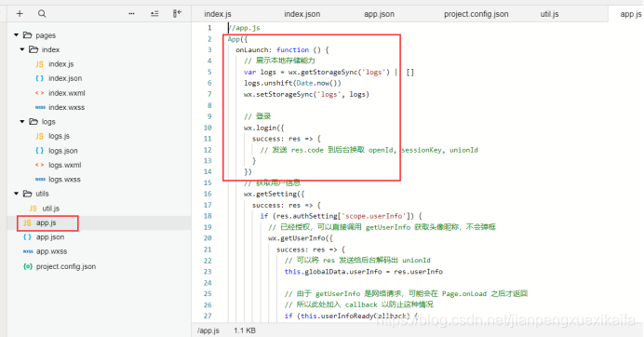Switch to the project.config.json editor tab

click(x=476, y=14)
